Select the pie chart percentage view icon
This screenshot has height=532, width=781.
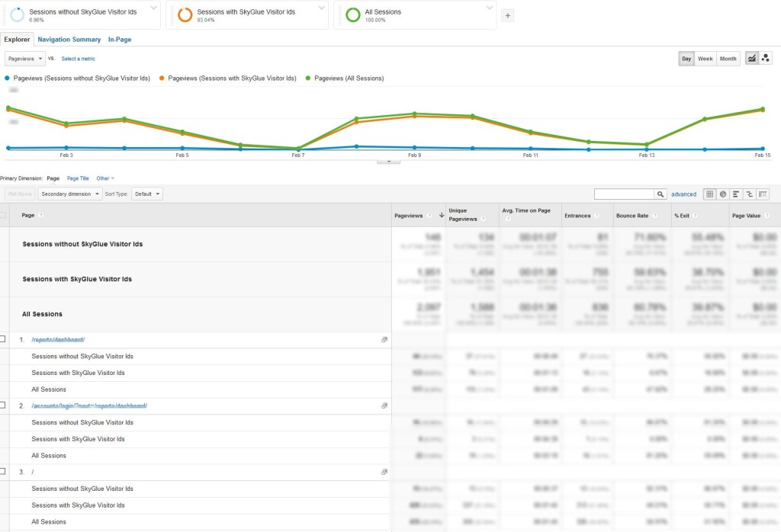[723, 194]
